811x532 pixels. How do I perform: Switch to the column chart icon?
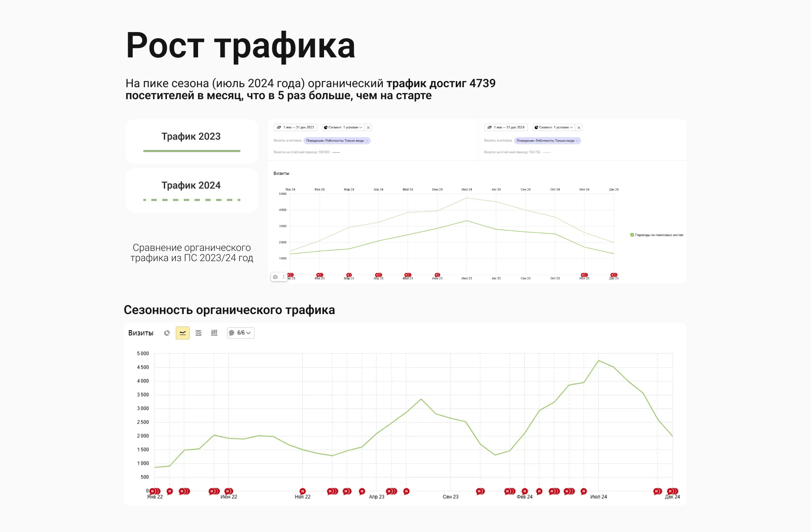pyautogui.click(x=214, y=333)
